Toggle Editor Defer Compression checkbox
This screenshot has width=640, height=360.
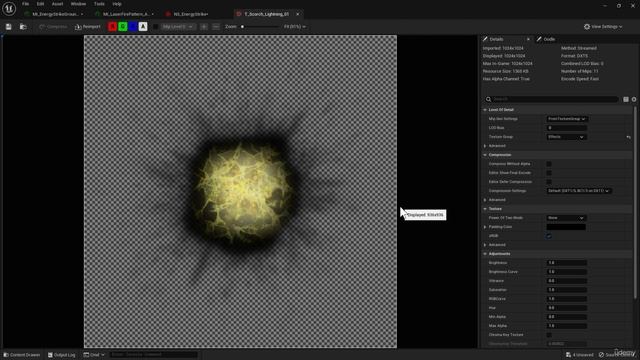click(549, 182)
